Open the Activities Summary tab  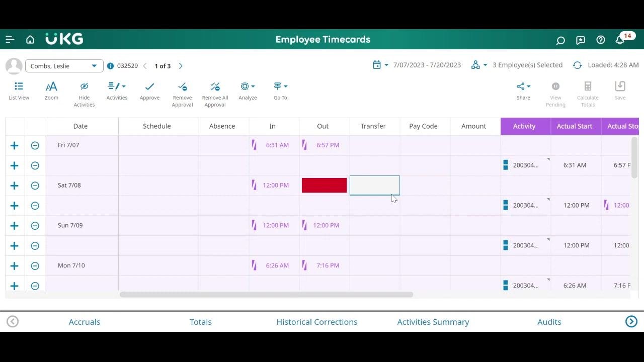click(433, 322)
